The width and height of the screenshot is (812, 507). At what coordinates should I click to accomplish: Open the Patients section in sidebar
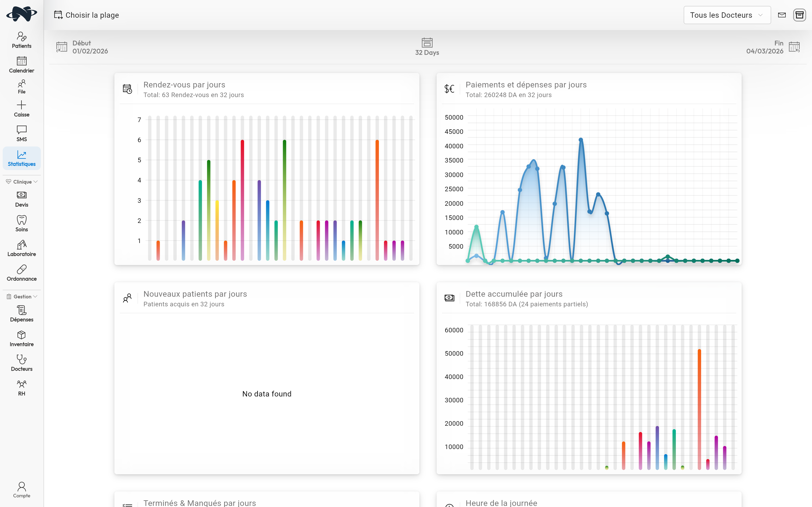point(21,40)
